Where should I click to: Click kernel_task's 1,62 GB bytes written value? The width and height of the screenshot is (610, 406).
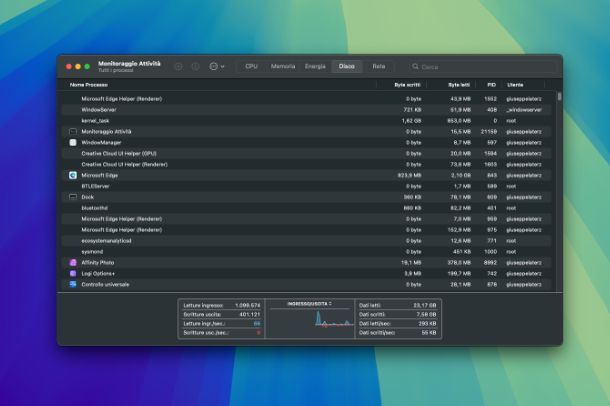click(412, 121)
